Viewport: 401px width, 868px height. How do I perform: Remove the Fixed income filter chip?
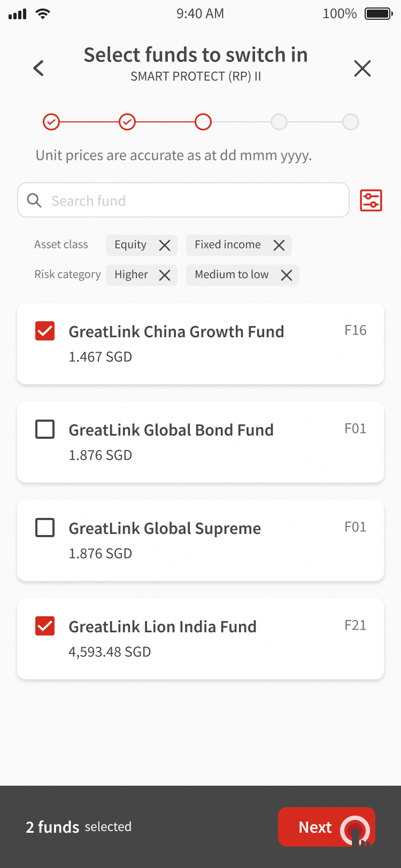point(279,245)
